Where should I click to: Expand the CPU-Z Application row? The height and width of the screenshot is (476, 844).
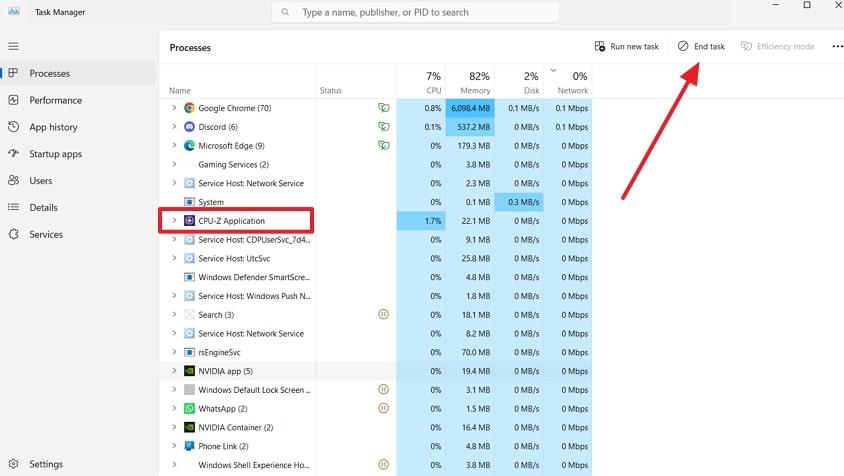point(174,220)
